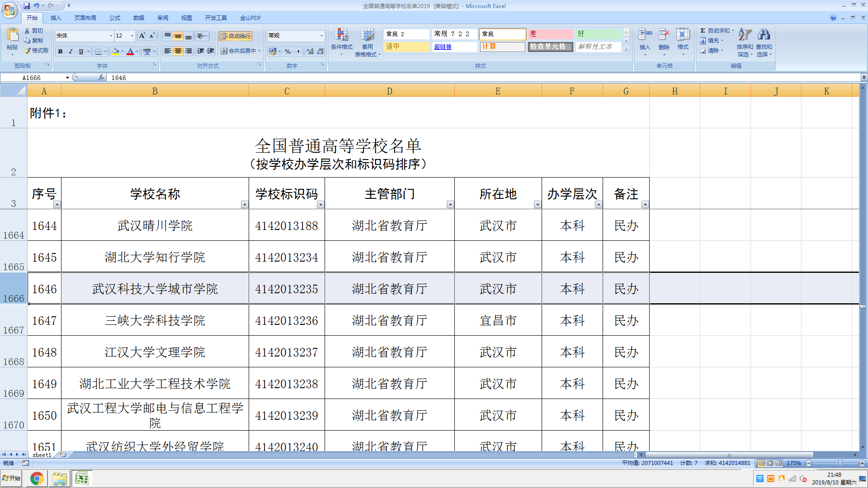Image resolution: width=868 pixels, height=488 pixels.
Task: Click the Copy (复制) button
Action: coord(34,41)
